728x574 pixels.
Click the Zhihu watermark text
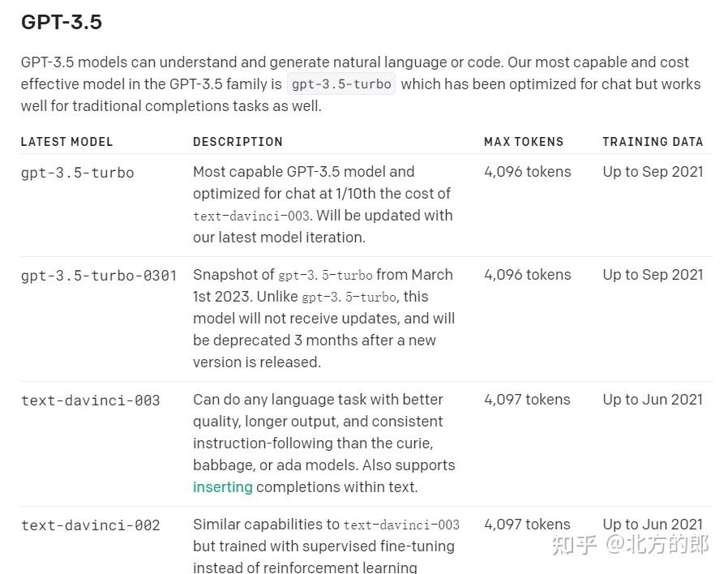tap(630, 544)
